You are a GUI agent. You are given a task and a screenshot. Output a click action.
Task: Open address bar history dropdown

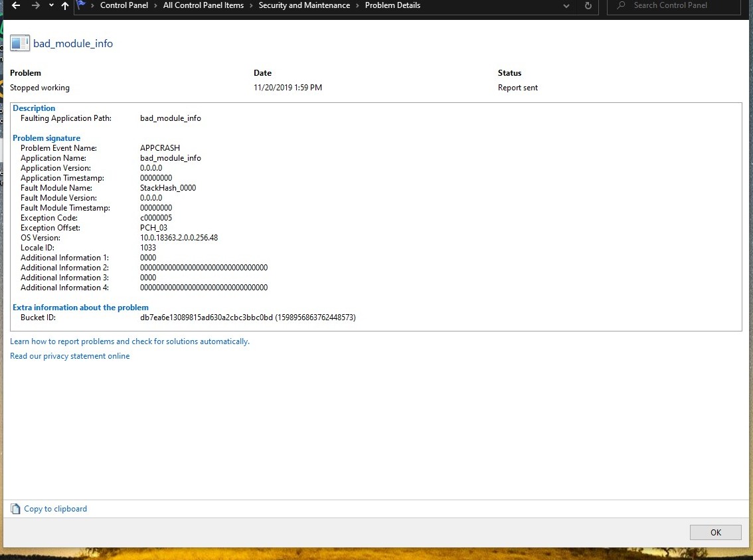tap(566, 6)
